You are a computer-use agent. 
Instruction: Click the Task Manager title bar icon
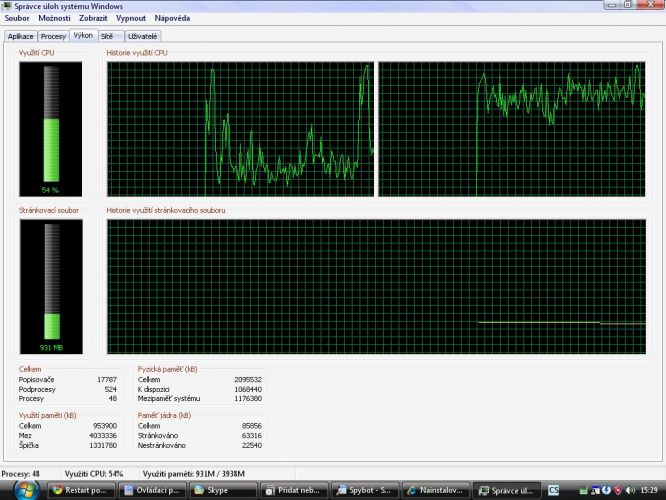point(7,6)
